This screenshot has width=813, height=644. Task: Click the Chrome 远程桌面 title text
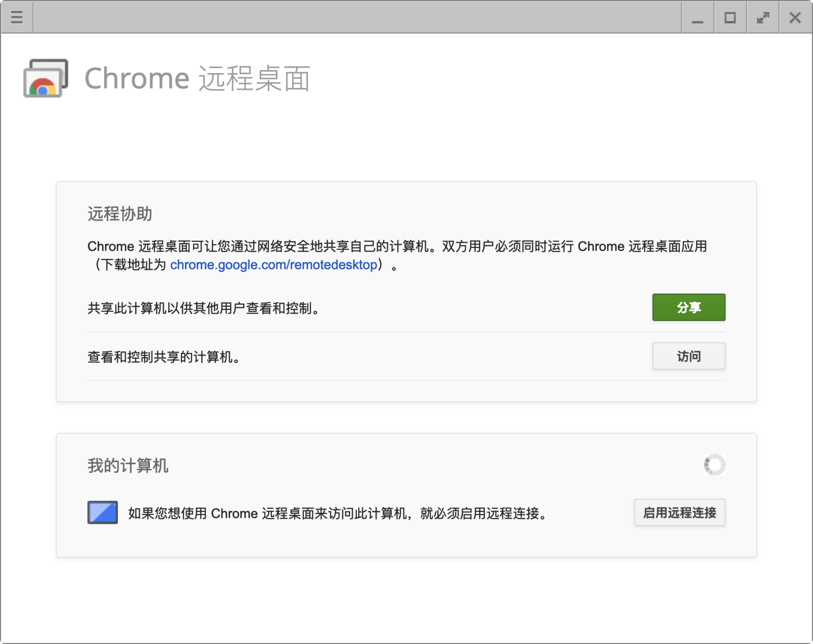[x=197, y=78]
